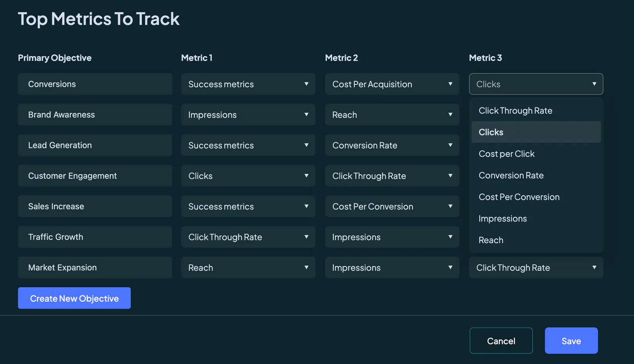Click Create New Objective button
The image size is (634, 364).
point(74,298)
